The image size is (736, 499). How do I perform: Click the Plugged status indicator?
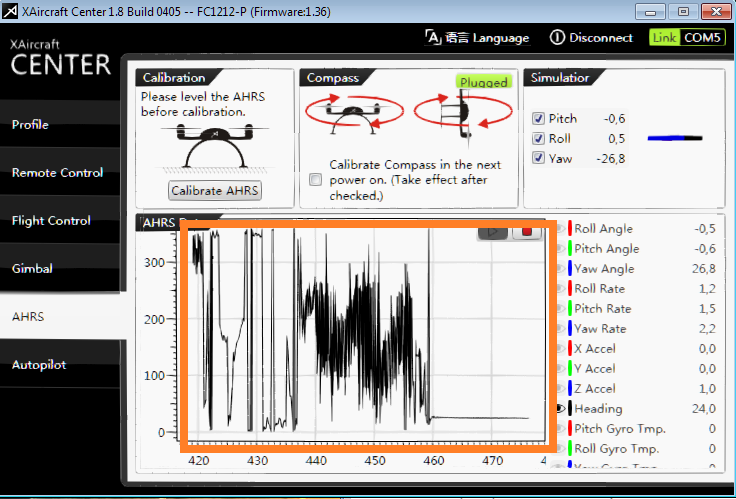coord(484,82)
